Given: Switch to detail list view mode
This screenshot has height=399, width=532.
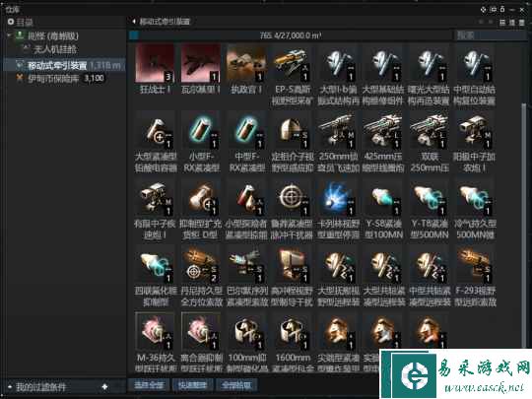Looking at the screenshot, I should click(511, 22).
